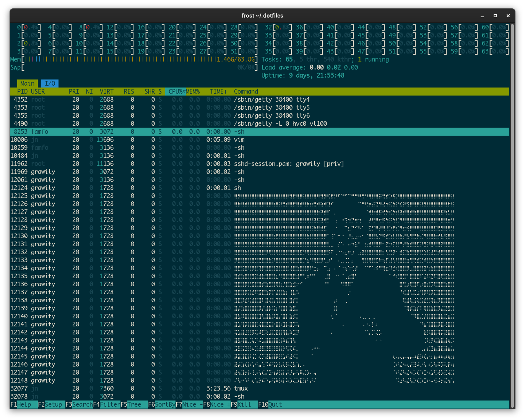Screen dimensions: 525x420
Task: Sort by the PID column header
Action: pos(22,92)
